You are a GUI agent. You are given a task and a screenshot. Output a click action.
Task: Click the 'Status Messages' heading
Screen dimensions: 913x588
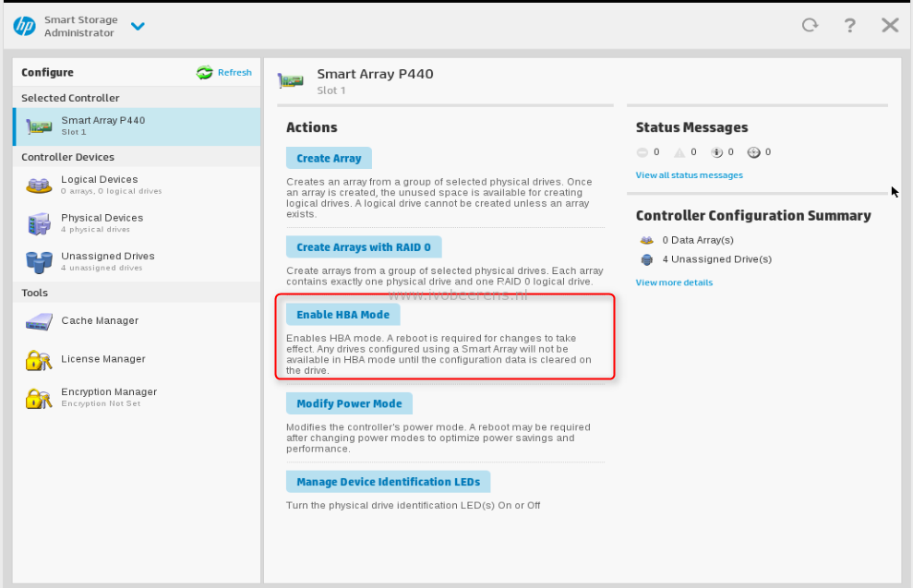click(x=691, y=127)
